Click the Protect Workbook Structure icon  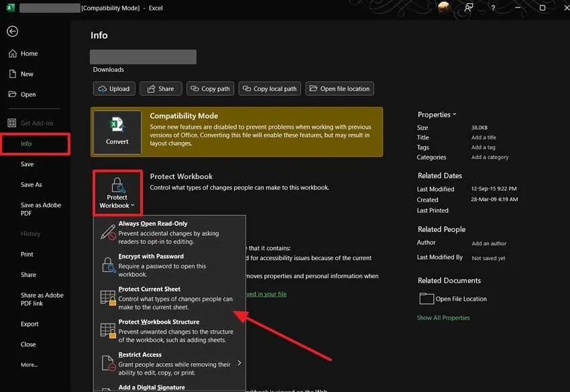tap(108, 331)
